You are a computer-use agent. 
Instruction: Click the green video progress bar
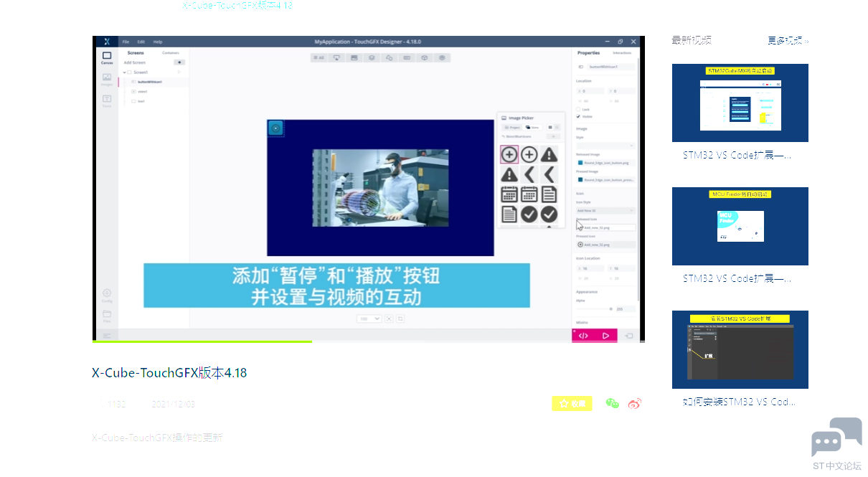pyautogui.click(x=202, y=341)
